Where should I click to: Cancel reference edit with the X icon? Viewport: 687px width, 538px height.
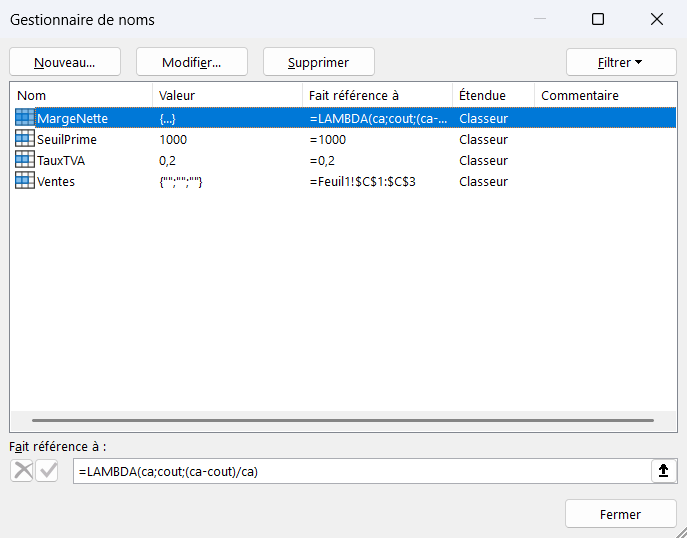22,471
